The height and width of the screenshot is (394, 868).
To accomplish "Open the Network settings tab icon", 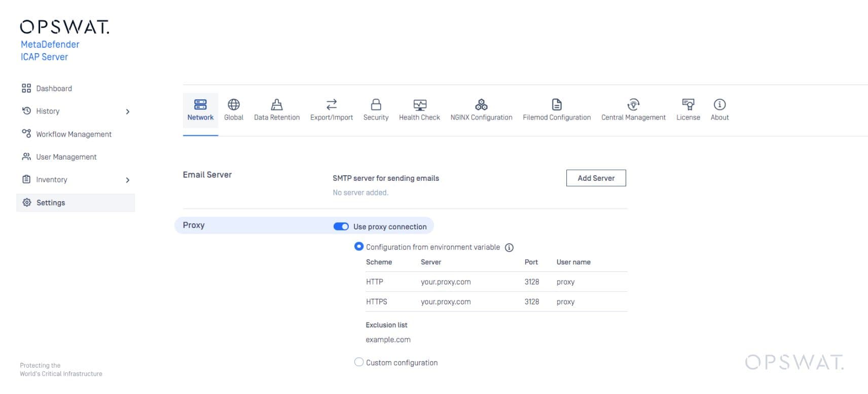I will click(200, 104).
